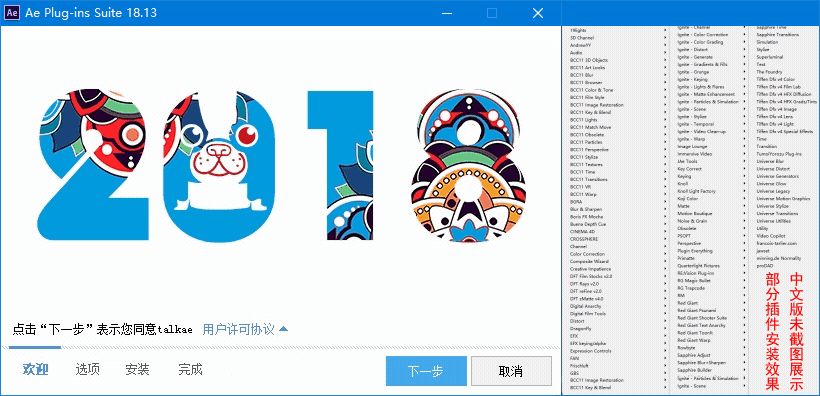The height and width of the screenshot is (396, 820).
Task: Expand the triangle beside 用户许可协议
Action: (x=283, y=329)
